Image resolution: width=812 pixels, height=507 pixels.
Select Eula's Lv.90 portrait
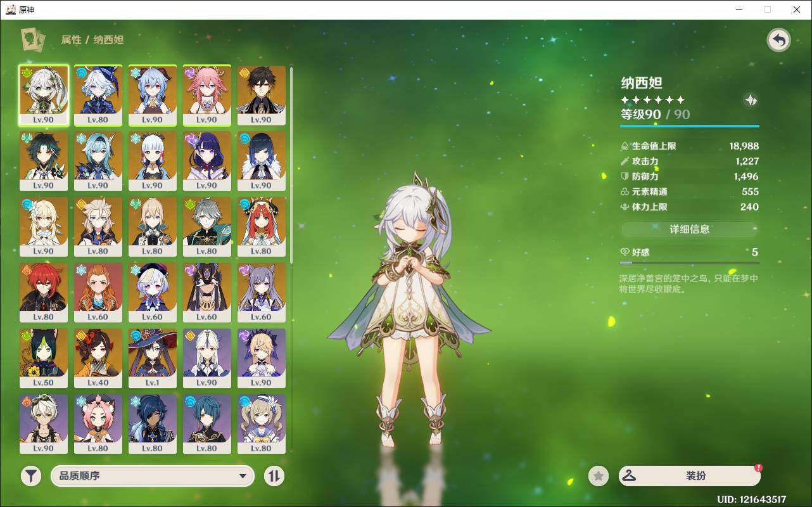point(98,161)
